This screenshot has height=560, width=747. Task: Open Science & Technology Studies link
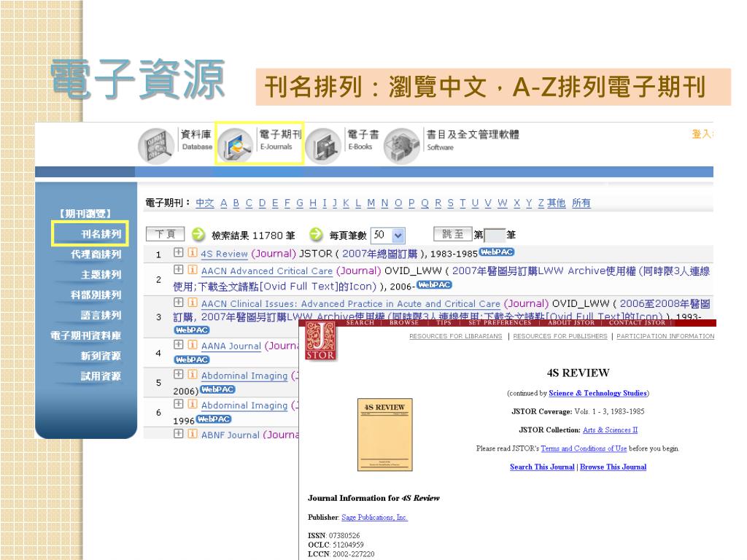coord(597,393)
